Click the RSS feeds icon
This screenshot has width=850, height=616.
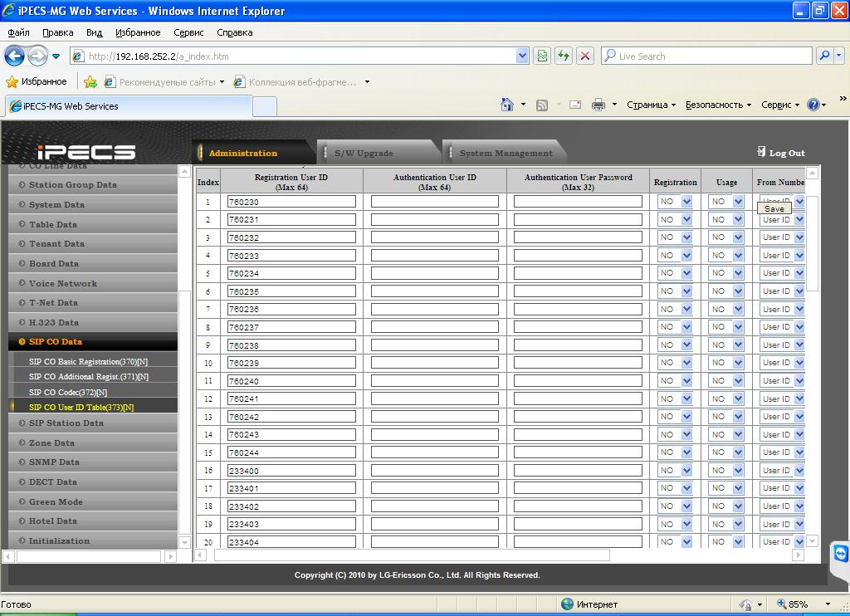[x=542, y=105]
